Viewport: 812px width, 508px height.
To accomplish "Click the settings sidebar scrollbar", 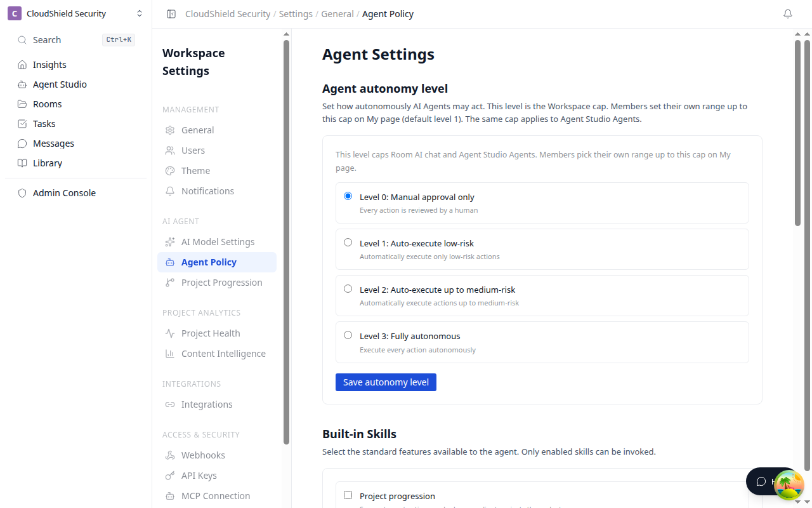I will (286, 241).
